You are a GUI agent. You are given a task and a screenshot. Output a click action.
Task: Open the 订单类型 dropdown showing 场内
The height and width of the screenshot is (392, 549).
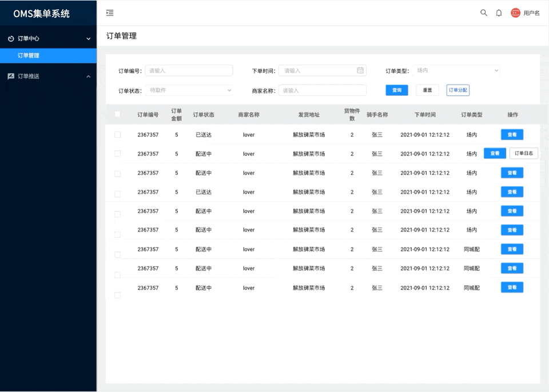click(456, 70)
